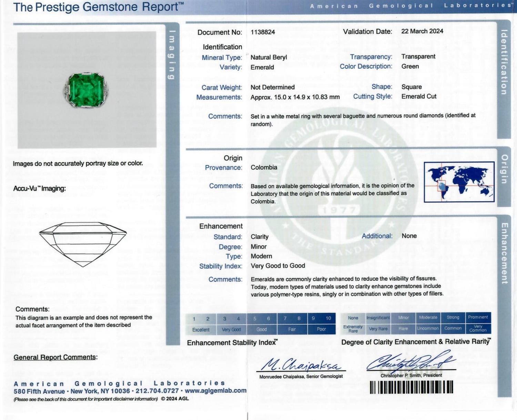Click the Poor stability scale cell
This screenshot has height=420, width=517.
(321, 329)
